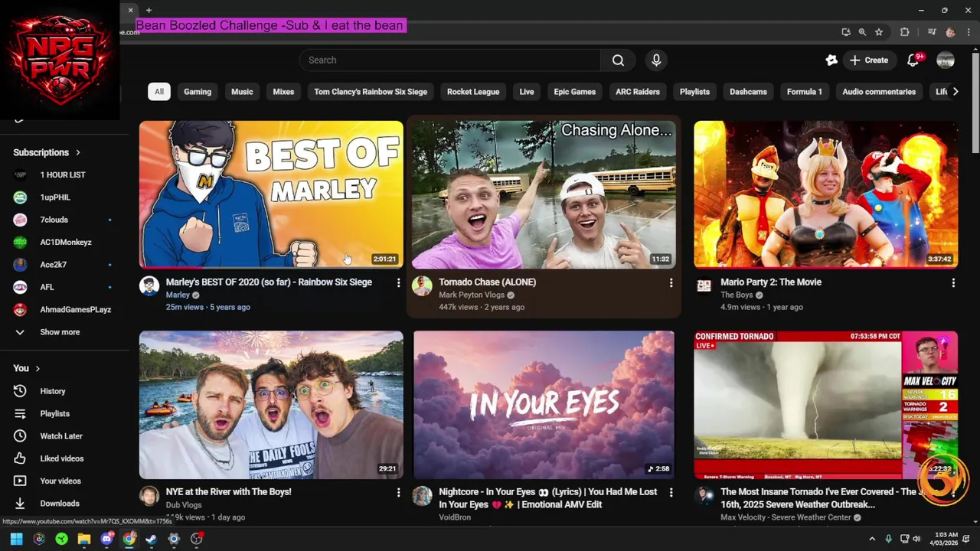Open Mario Party 2: The Movie title

pos(771,282)
